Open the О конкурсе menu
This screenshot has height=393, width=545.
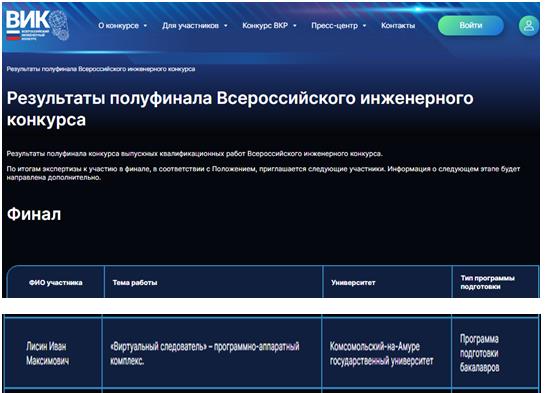tap(119, 26)
